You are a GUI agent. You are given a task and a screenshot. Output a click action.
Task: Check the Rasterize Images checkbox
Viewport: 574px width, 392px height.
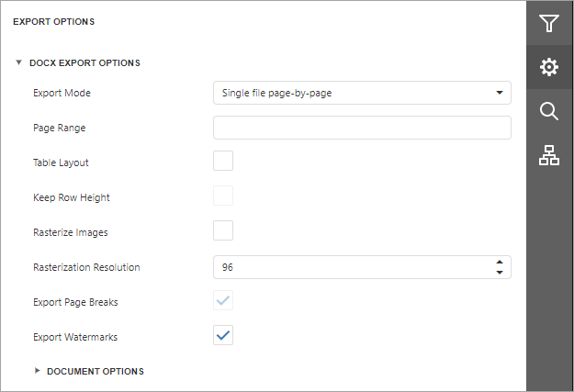(223, 231)
